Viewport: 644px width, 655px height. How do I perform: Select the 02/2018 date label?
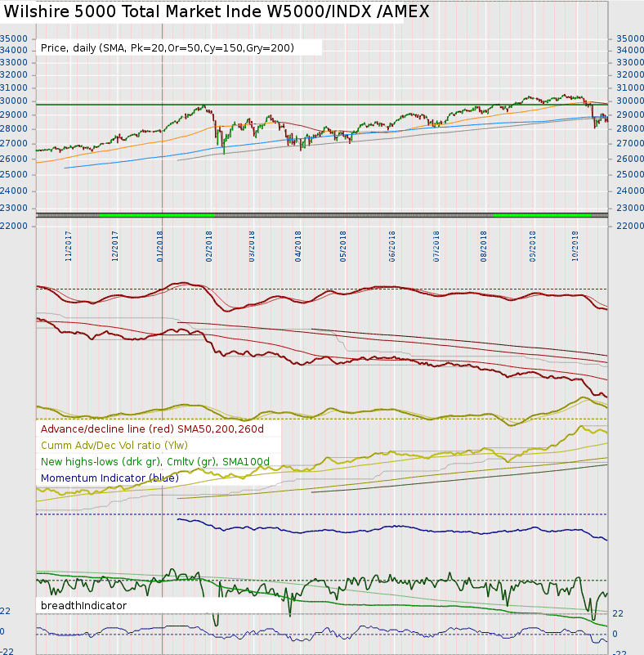tap(208, 246)
